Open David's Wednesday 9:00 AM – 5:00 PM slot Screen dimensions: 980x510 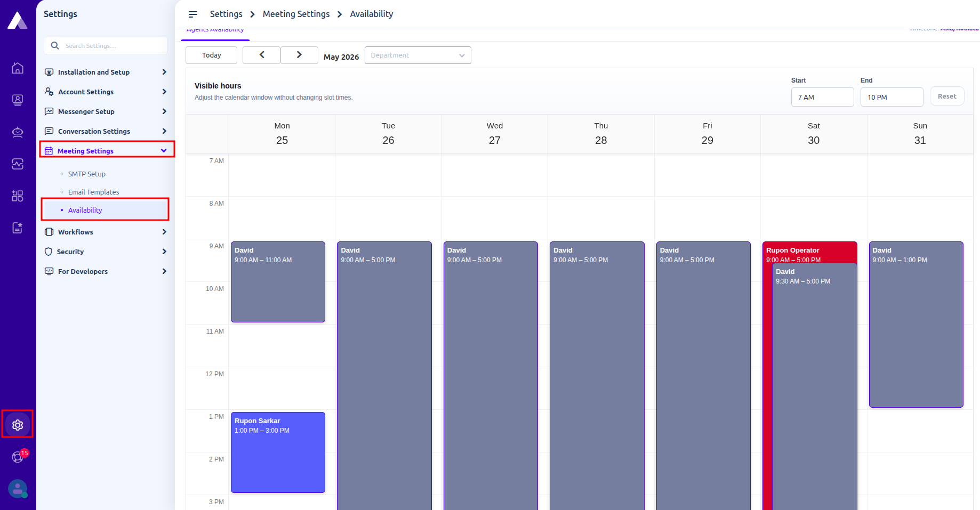491,376
